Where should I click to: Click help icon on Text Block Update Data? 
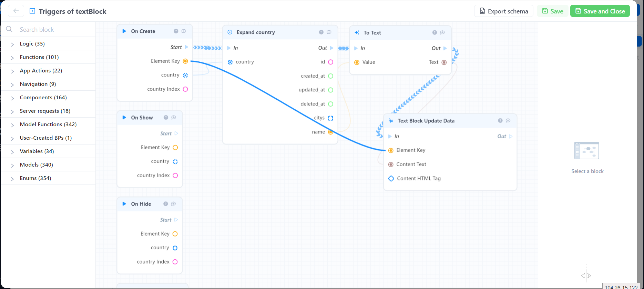[500, 121]
